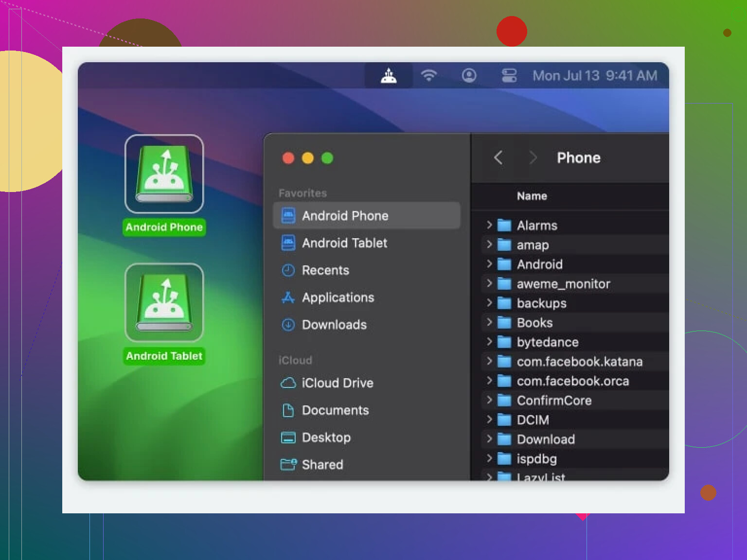Open Desktop in the sidebar

[367, 437]
